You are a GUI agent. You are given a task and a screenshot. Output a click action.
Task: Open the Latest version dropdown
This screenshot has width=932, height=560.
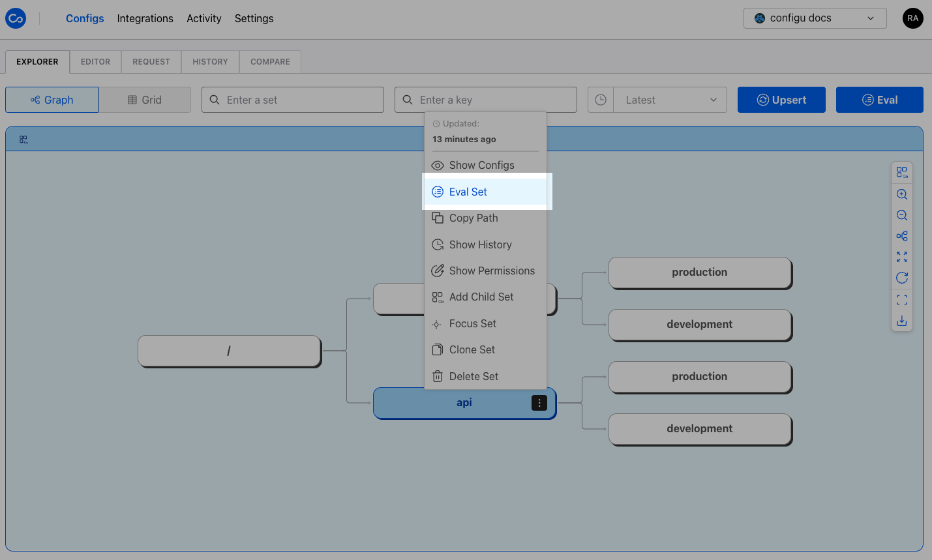coord(670,100)
